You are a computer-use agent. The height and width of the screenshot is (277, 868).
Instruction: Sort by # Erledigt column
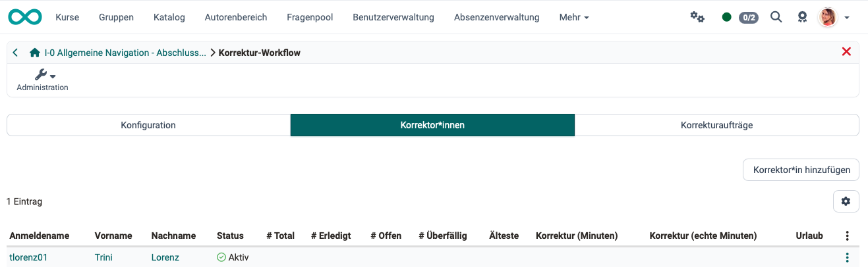pyautogui.click(x=331, y=236)
